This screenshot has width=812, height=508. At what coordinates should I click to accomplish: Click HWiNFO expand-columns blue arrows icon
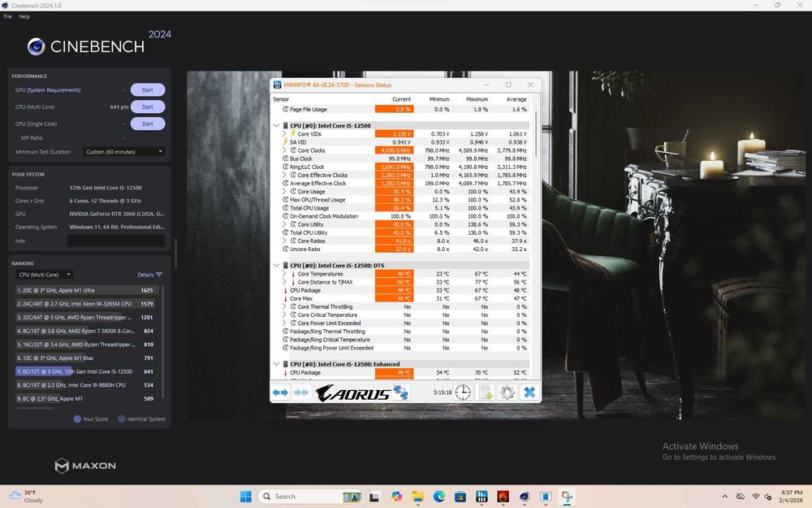coord(280,393)
